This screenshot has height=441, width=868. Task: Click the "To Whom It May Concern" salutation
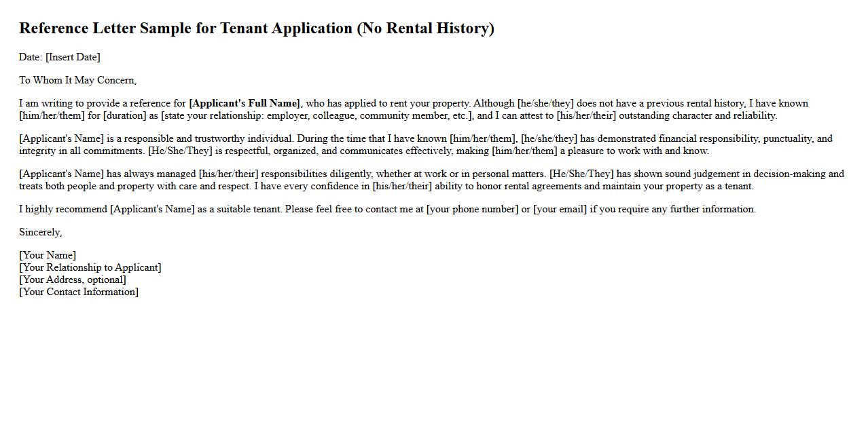click(77, 80)
